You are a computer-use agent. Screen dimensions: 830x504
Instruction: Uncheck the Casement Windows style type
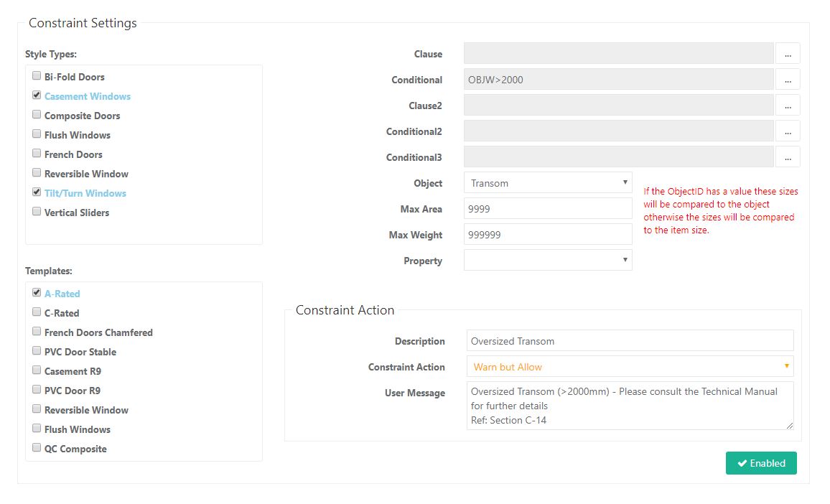pyautogui.click(x=37, y=95)
